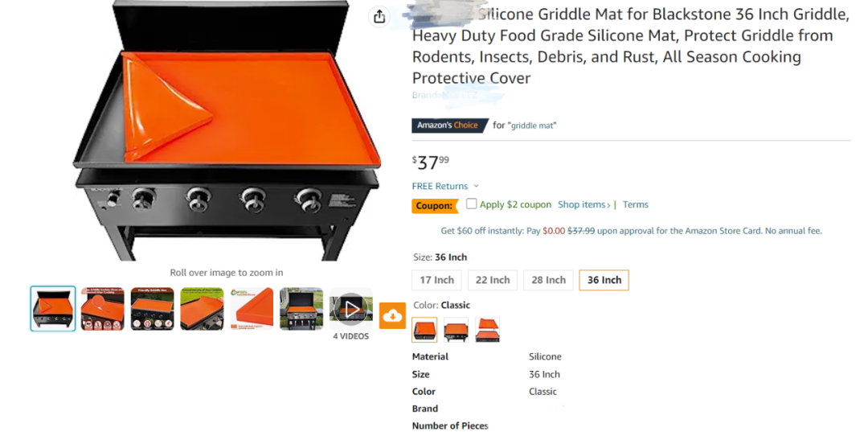The width and height of the screenshot is (868, 432).
Task: Click the griddle mat Amazon's Choice link
Action: 533,125
